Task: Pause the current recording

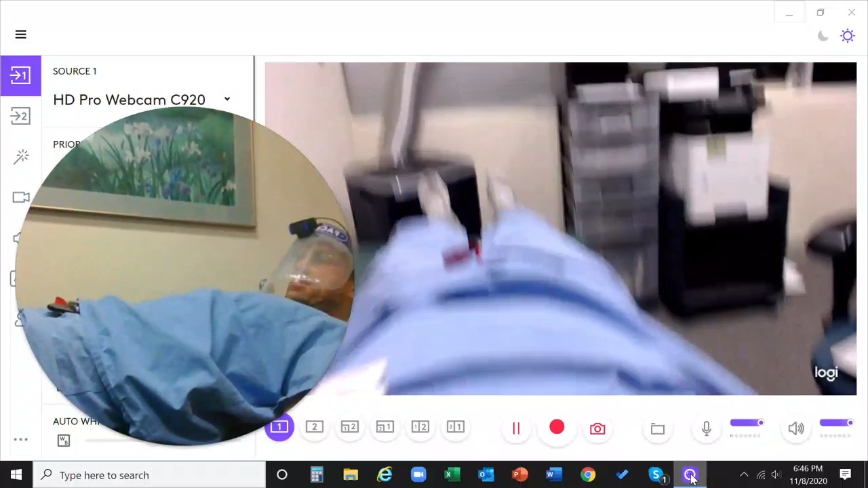Action: (516, 427)
